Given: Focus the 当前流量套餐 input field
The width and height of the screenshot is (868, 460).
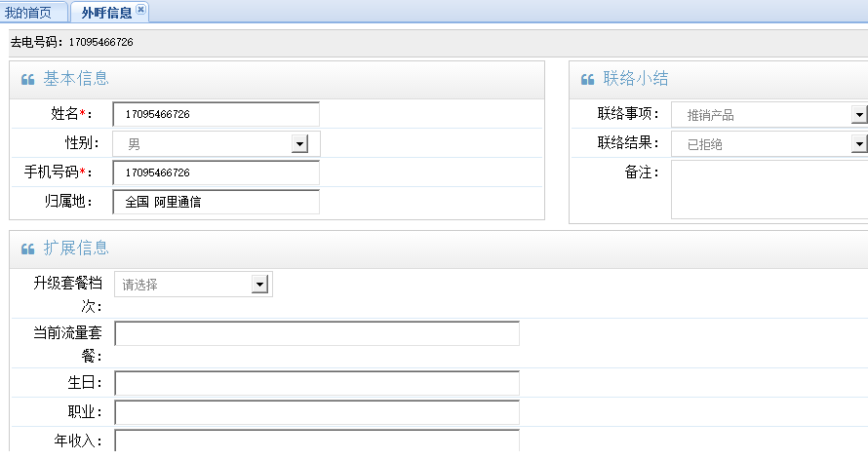Looking at the screenshot, I should click(317, 334).
